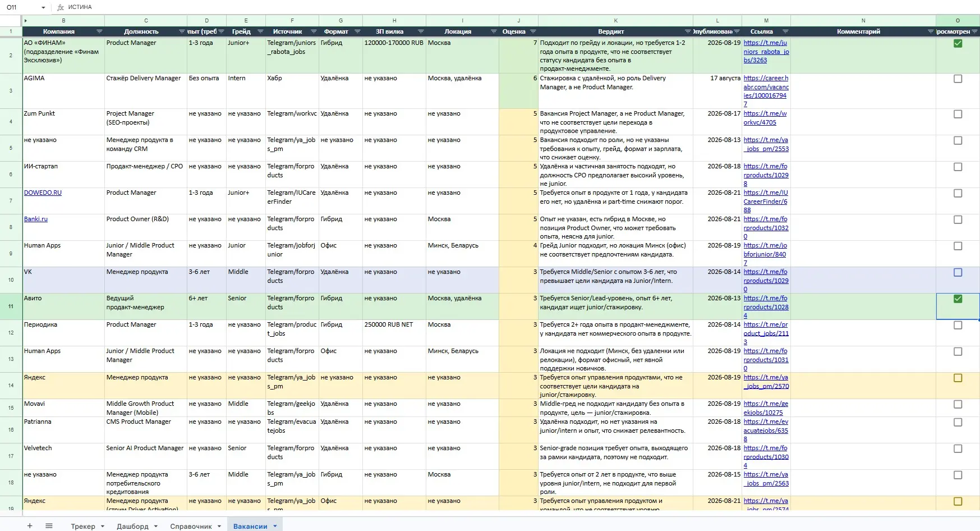Open the all sheets list icon

click(x=49, y=525)
